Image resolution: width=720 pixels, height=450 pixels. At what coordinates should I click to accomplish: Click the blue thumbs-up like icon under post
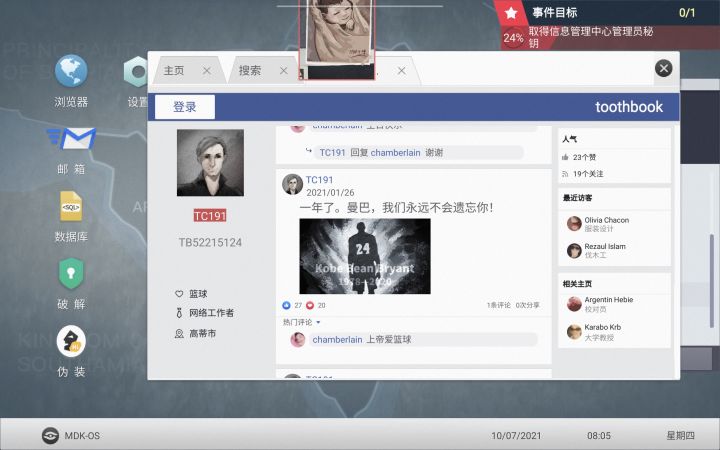(286, 305)
